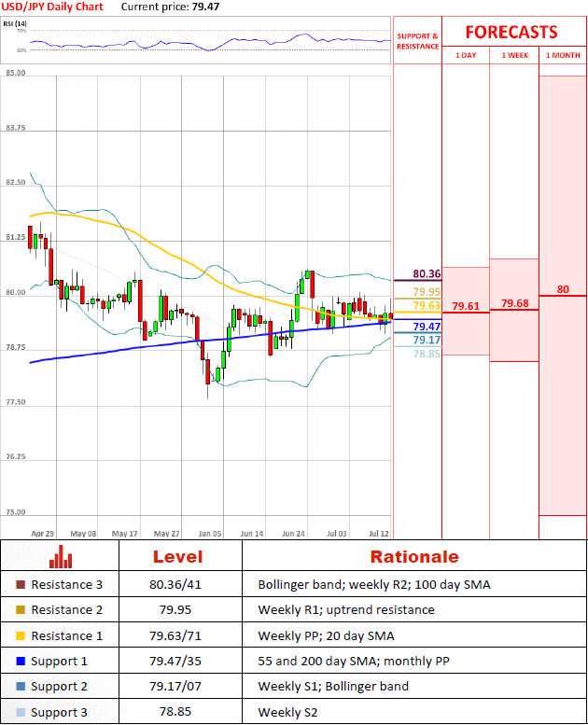Click the red bar chart icon
Image resolution: width=588 pixels, height=725 pixels.
(x=61, y=557)
